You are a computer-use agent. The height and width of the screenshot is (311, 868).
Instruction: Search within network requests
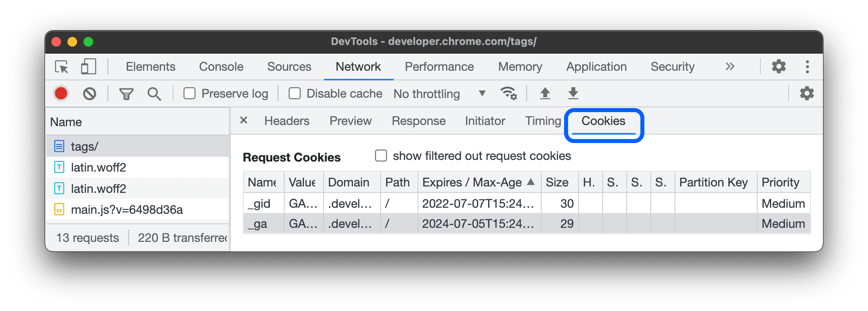tap(154, 93)
